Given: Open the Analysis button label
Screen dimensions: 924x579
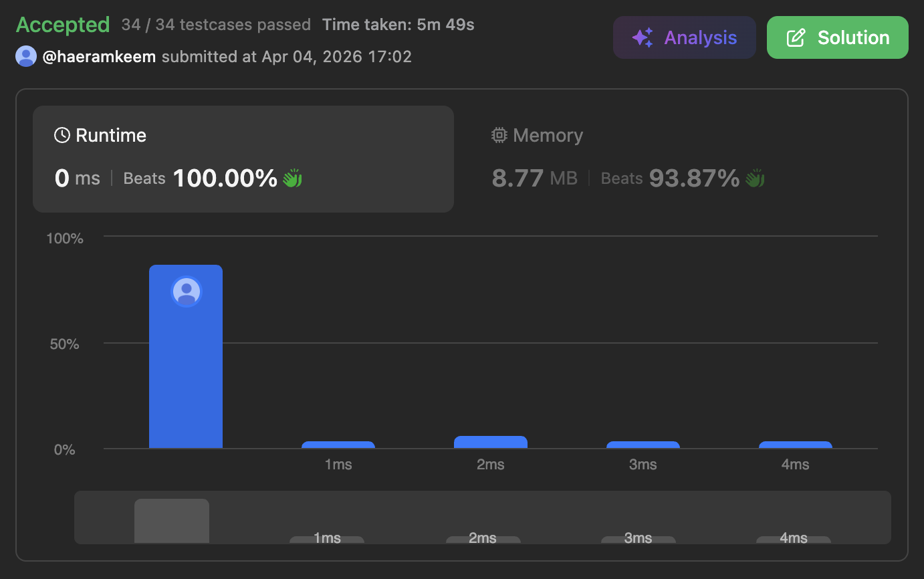Looking at the screenshot, I should 700,38.
